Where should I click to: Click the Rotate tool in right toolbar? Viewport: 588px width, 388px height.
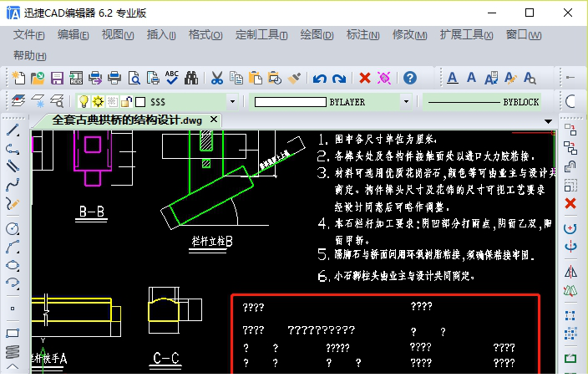coord(570,228)
